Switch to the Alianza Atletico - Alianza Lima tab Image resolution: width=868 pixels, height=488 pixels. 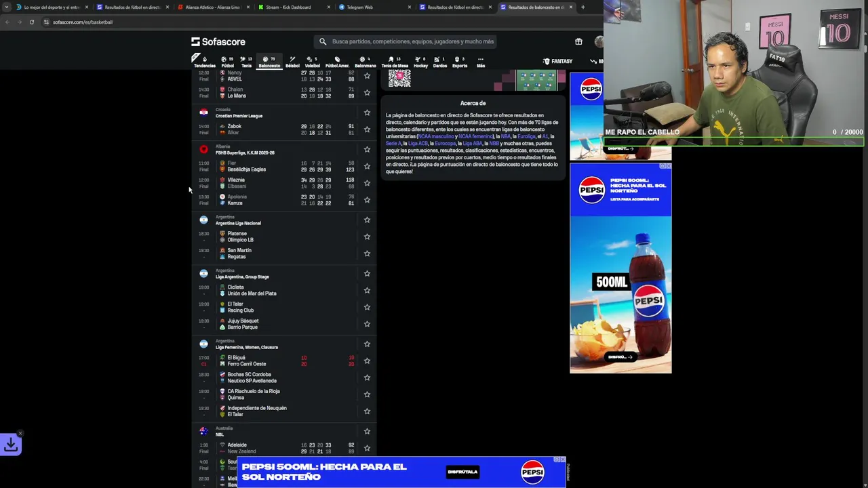point(212,7)
